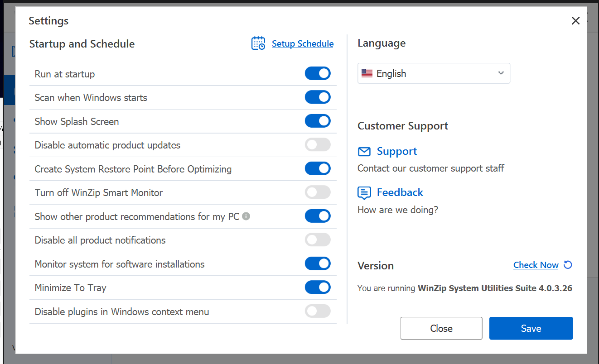The image size is (599, 364).
Task: Click the 'Monitor system for software installations' label
Action: [x=120, y=264]
